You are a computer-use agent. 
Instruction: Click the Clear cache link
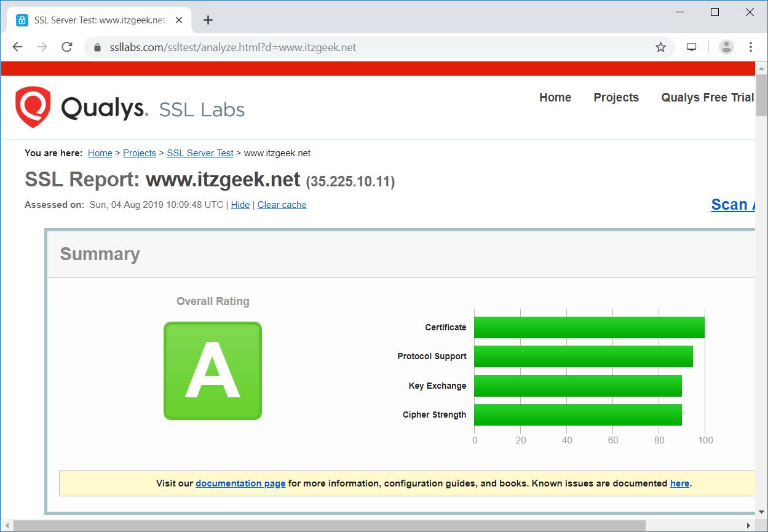[x=282, y=205]
